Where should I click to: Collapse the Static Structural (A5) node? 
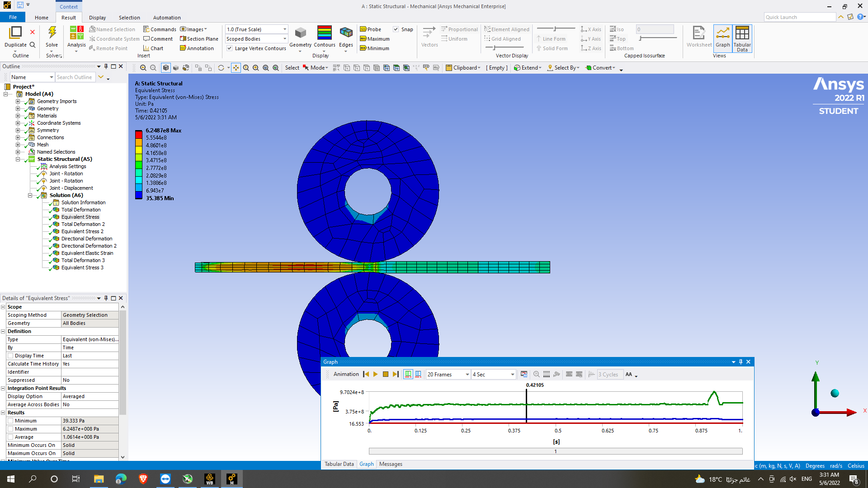pyautogui.click(x=18, y=159)
